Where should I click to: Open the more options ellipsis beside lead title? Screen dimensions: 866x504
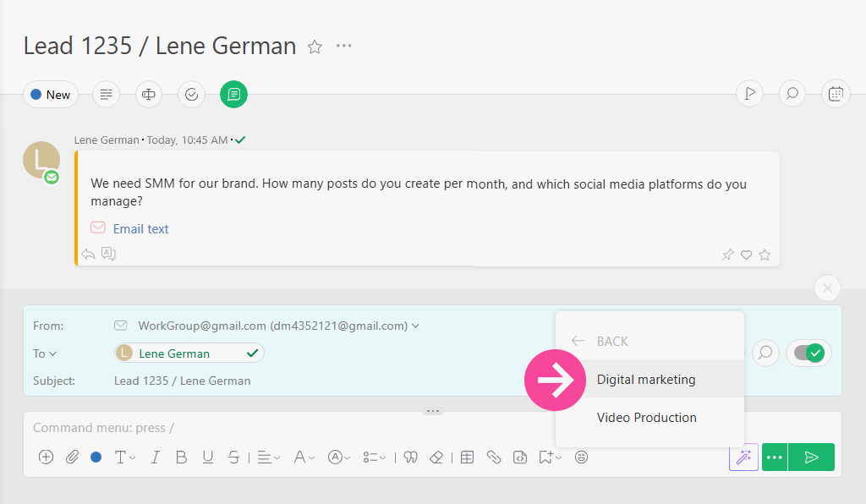pos(343,46)
